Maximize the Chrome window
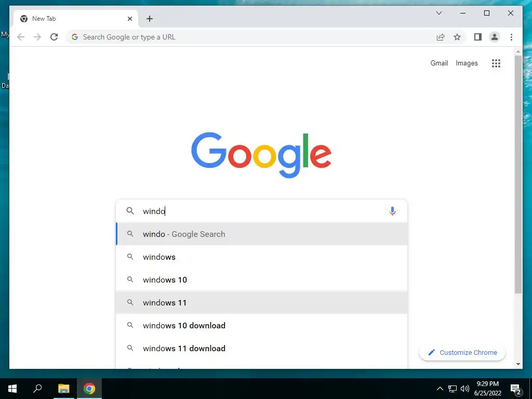The height and width of the screenshot is (399, 532). coord(486,13)
